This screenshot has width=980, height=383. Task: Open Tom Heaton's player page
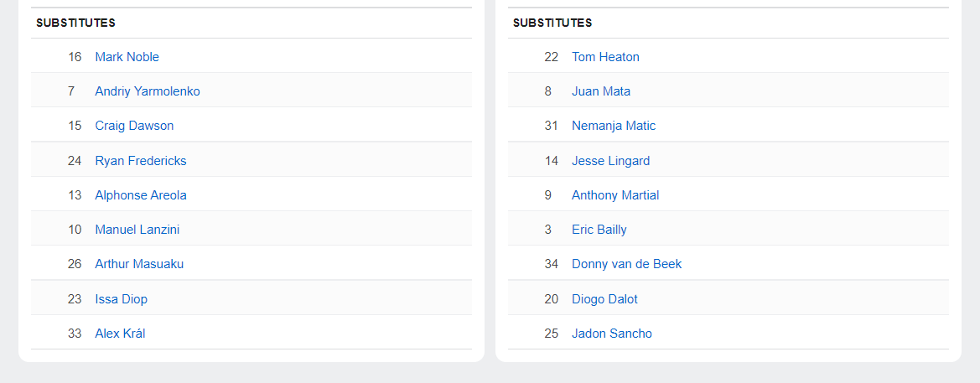coord(605,57)
